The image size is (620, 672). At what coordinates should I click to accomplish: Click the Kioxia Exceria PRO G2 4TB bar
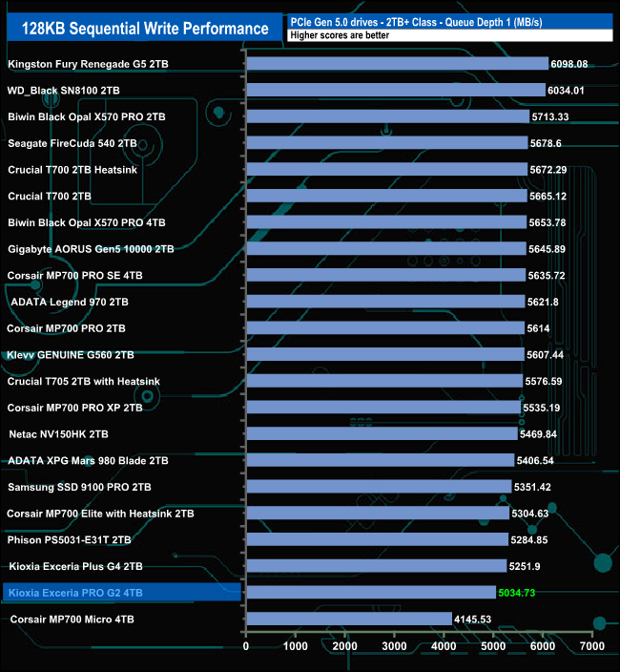click(x=372, y=592)
